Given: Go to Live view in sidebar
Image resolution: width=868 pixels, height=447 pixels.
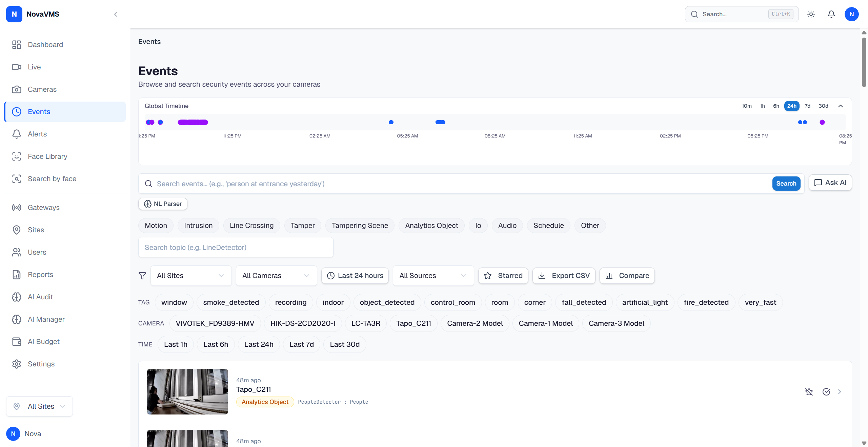Looking at the screenshot, I should point(65,67).
